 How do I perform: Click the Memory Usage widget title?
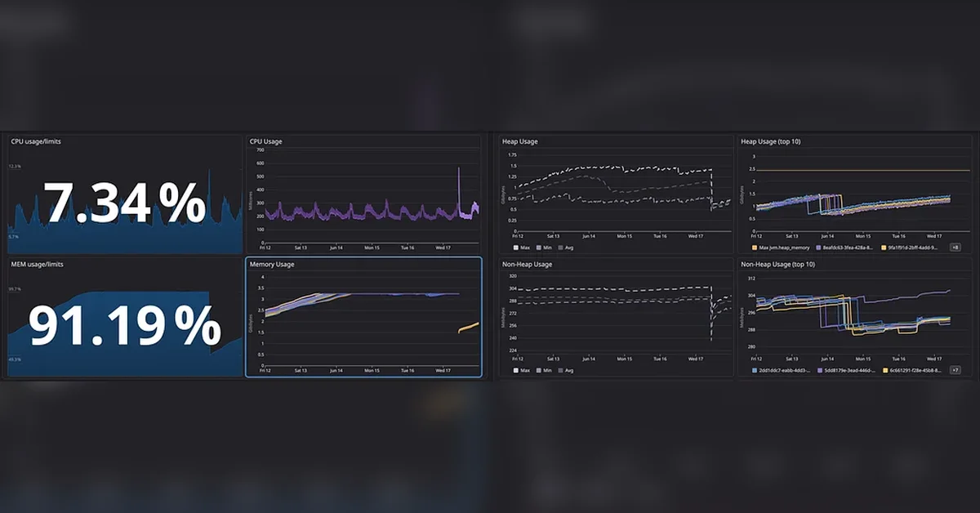272,265
